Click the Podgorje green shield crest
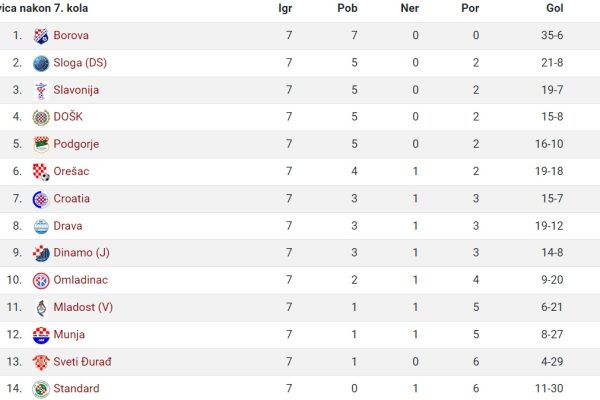The height and width of the screenshot is (400, 600). (x=41, y=145)
